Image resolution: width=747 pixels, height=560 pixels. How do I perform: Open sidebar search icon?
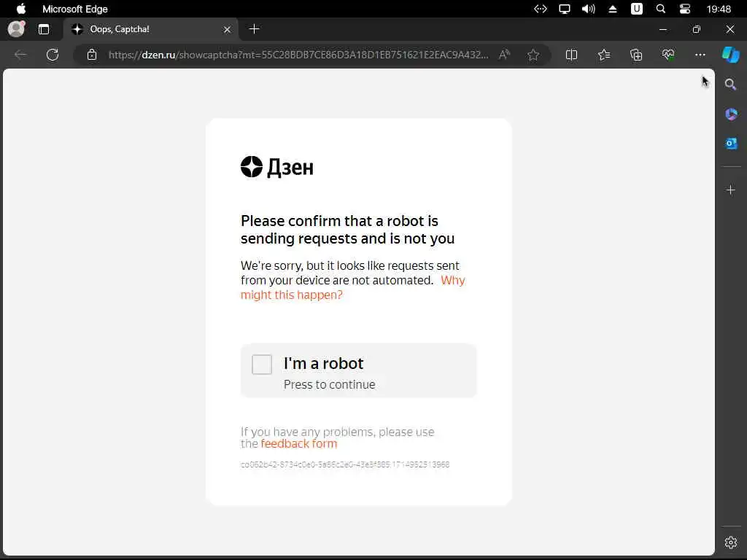(730, 85)
